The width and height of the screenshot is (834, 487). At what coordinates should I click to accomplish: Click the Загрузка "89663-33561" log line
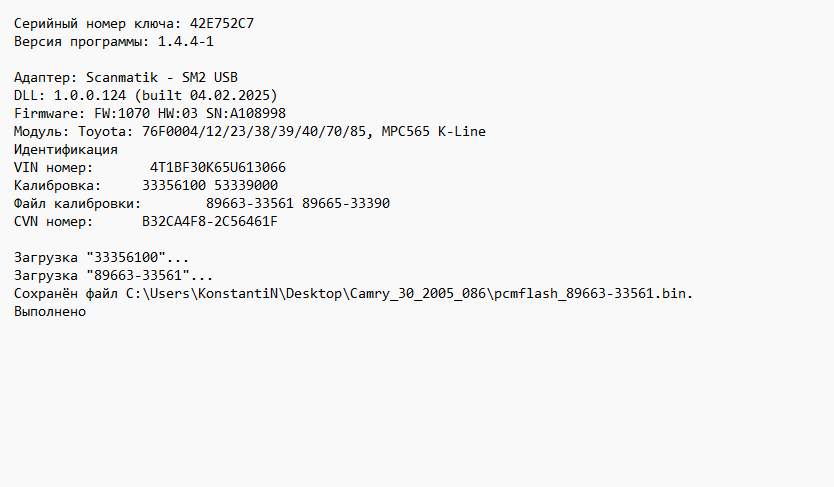pyautogui.click(x=113, y=276)
